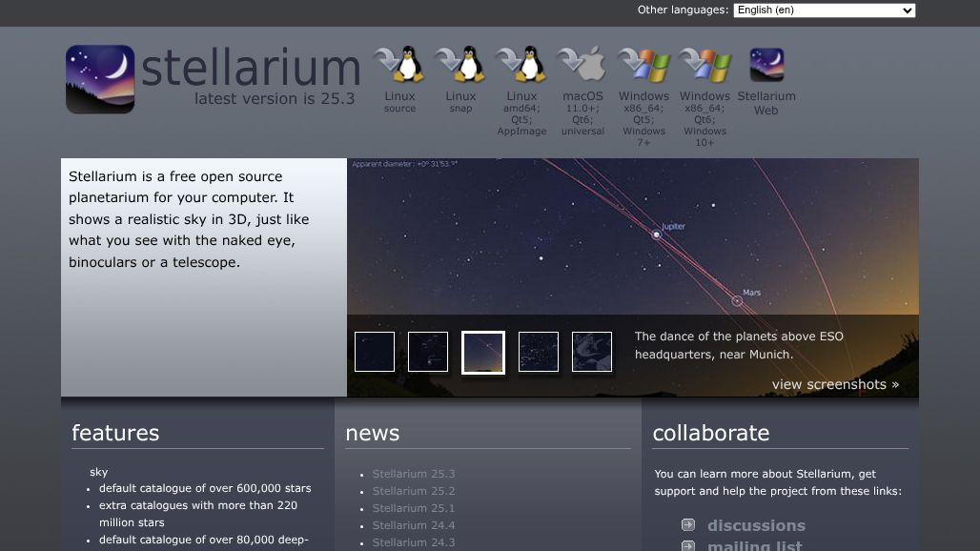Click the arrow icon beside mailing list
980x551 pixels.
pyautogui.click(x=686, y=545)
